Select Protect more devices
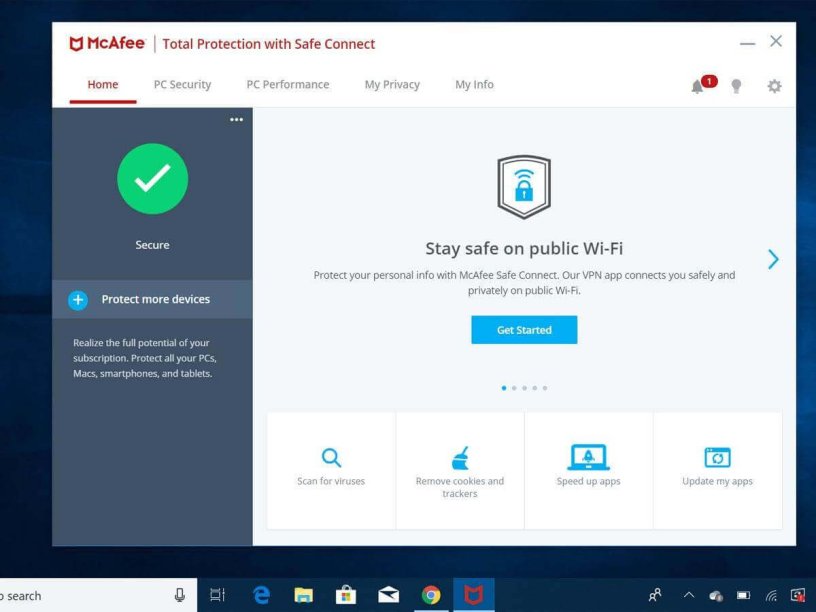Screen dimensions: 816x612 click(x=155, y=299)
